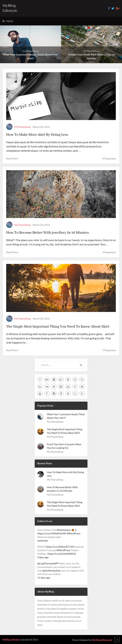Open 'How To Make More shirt By Doing Less' title
Image resolution: width=122 pixels, height=644 pixels.
click(37, 135)
